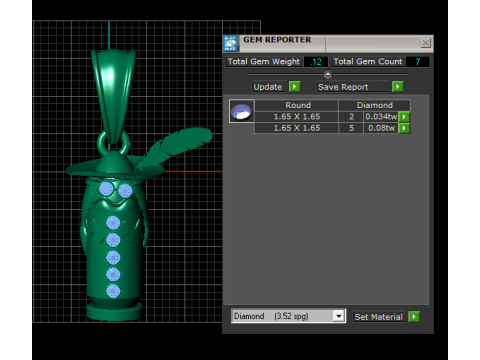Viewport: 480px width, 360px height.
Task: Click the quantity 2 cell
Action: 351,117
